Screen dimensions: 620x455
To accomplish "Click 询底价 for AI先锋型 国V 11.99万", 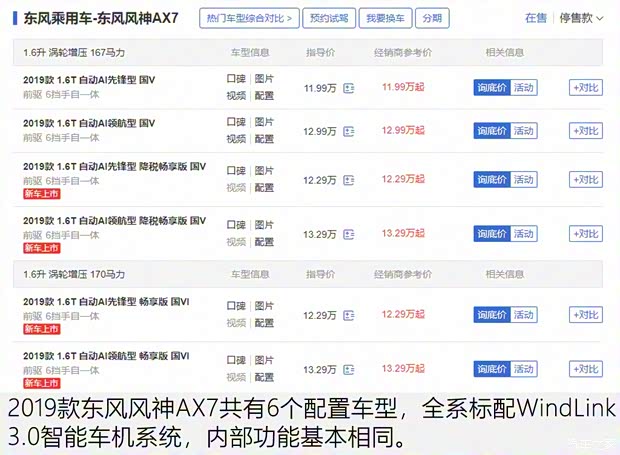I will coord(492,88).
